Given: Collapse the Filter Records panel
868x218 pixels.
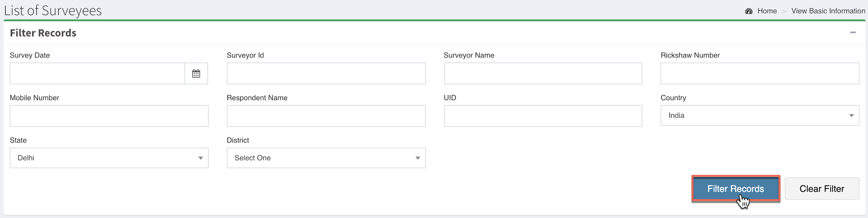Looking at the screenshot, I should click(853, 33).
